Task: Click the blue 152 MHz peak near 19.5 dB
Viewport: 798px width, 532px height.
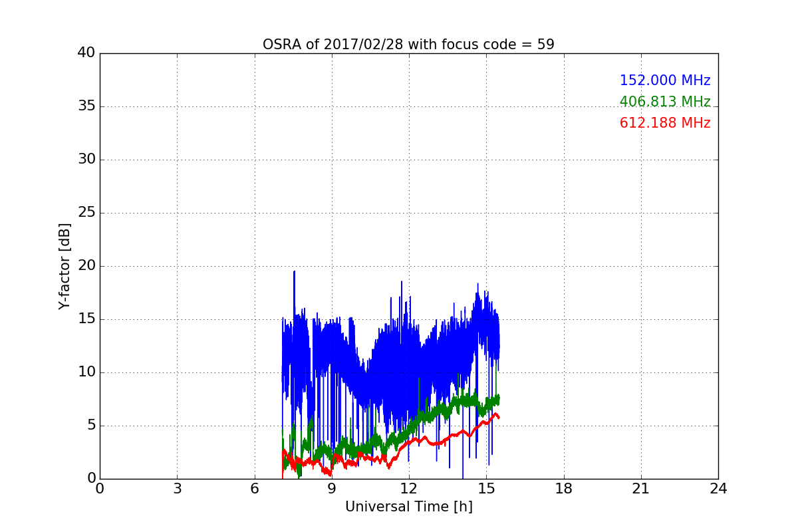Action: (x=294, y=272)
